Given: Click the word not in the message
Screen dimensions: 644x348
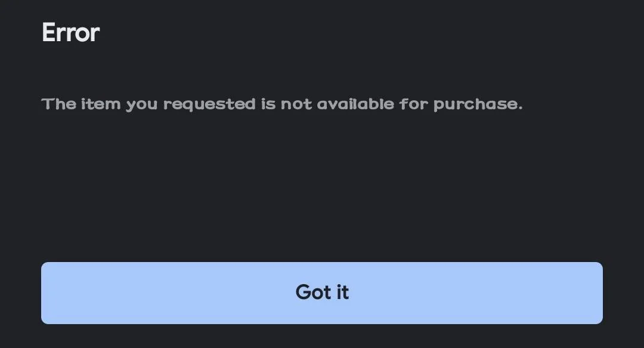Looking at the screenshot, I should coord(296,104).
